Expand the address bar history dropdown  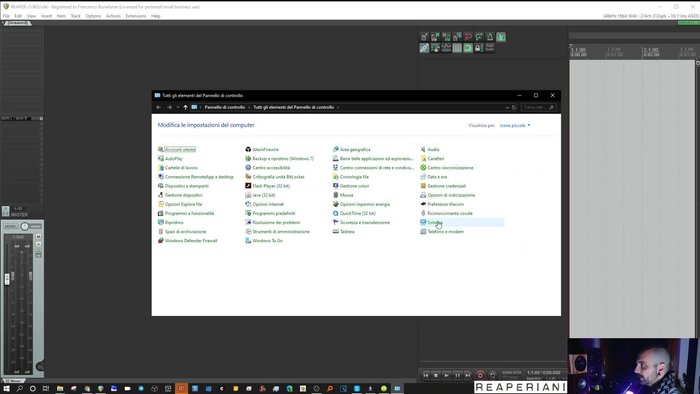(507, 108)
